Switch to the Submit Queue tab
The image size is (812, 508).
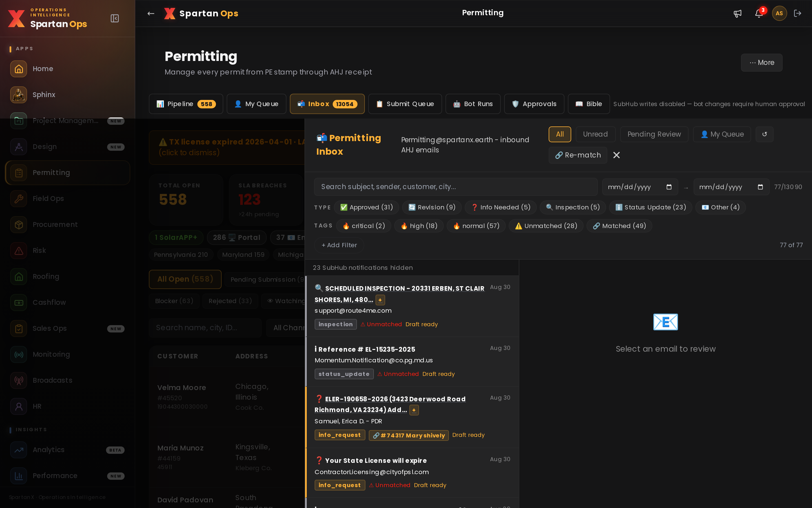pos(405,104)
